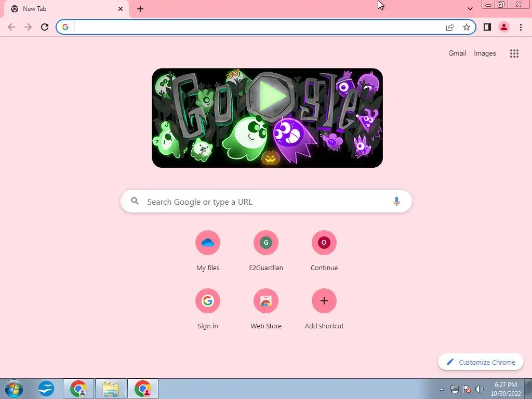Open the clock showing 6:27 PM
532x399 pixels.
[x=506, y=389]
